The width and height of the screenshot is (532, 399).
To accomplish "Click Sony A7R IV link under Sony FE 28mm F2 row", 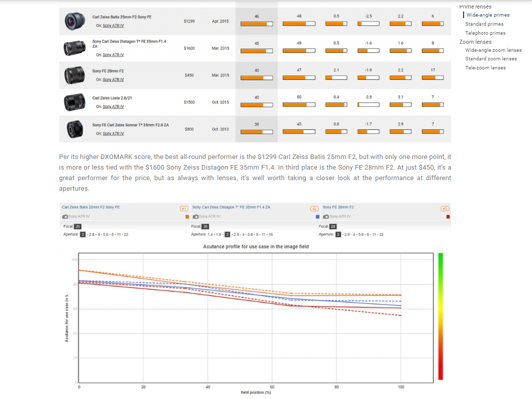I will 113,80.
